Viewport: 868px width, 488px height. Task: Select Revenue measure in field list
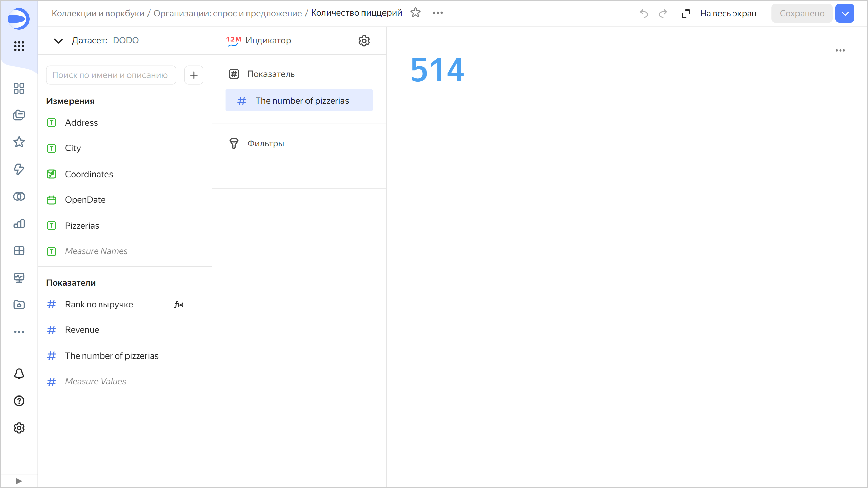coord(82,330)
